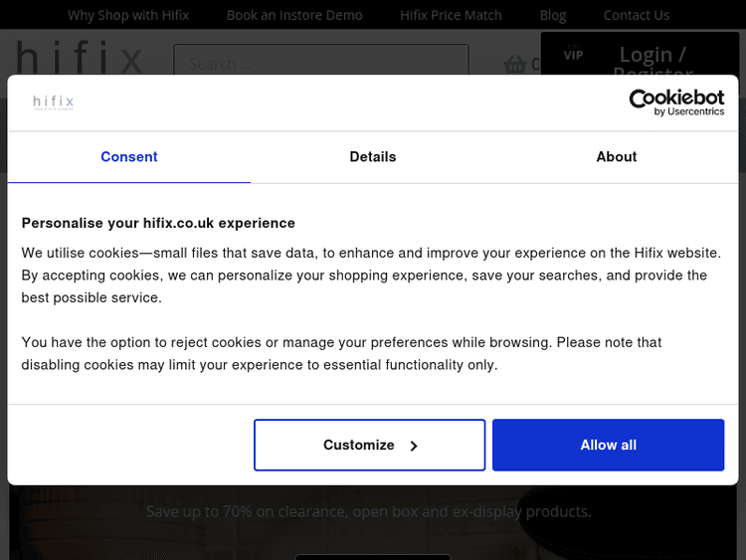Switch to the Consent tab
Image resolution: width=746 pixels, height=560 pixels.
(x=129, y=157)
